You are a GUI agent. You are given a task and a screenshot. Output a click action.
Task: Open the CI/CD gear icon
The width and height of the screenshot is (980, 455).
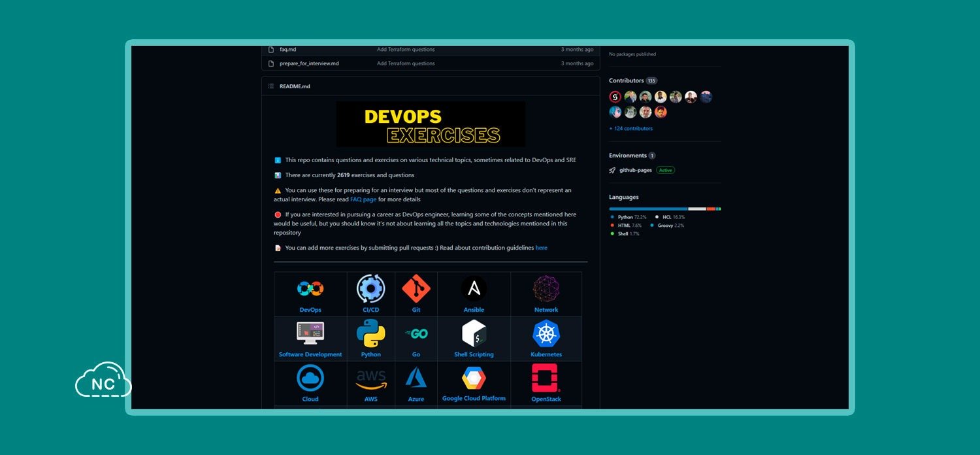pos(370,288)
